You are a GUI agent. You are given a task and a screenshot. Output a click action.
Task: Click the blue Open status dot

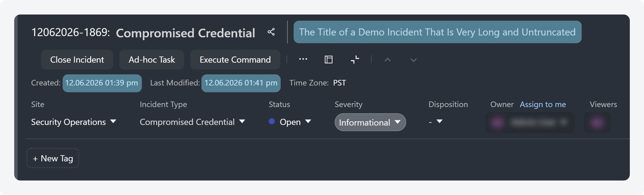click(x=272, y=122)
